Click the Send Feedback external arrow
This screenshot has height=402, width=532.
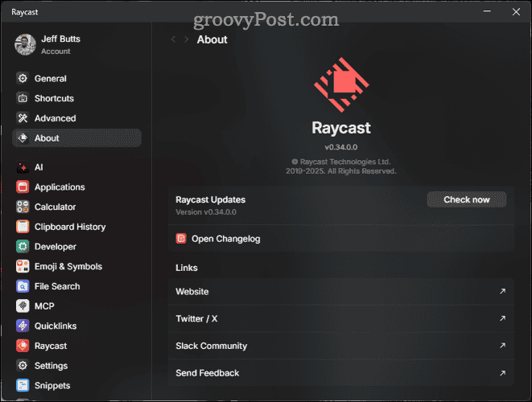502,373
